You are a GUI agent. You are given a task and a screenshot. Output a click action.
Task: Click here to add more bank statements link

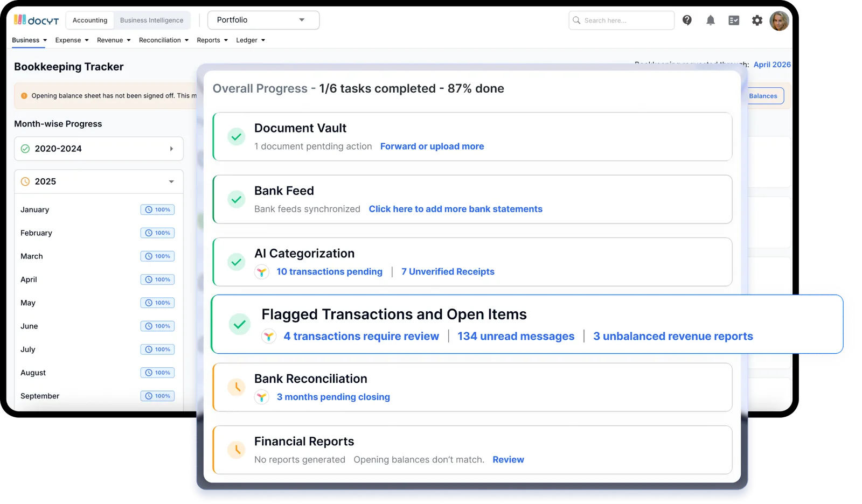(455, 209)
